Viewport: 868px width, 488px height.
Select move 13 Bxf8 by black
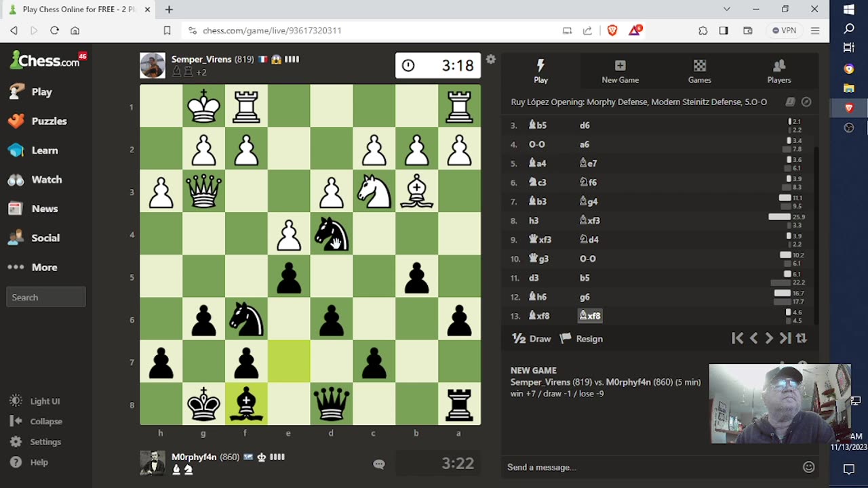click(x=589, y=316)
